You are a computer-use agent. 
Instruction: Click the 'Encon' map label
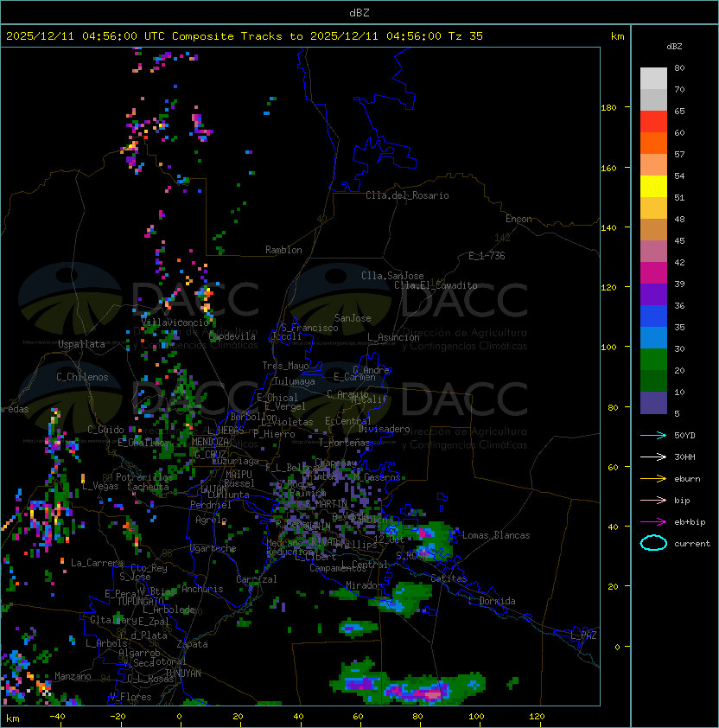[x=519, y=219]
